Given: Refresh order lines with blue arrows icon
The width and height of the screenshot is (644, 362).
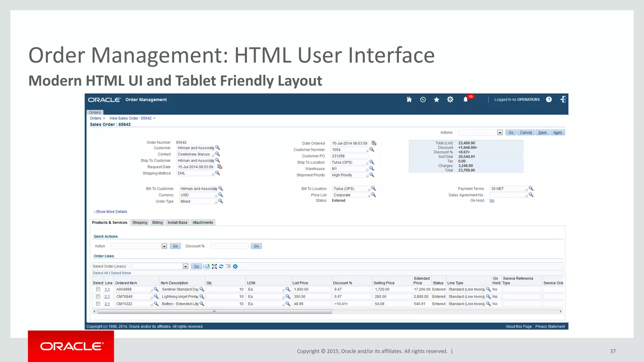Looking at the screenshot, I should coord(221,266).
